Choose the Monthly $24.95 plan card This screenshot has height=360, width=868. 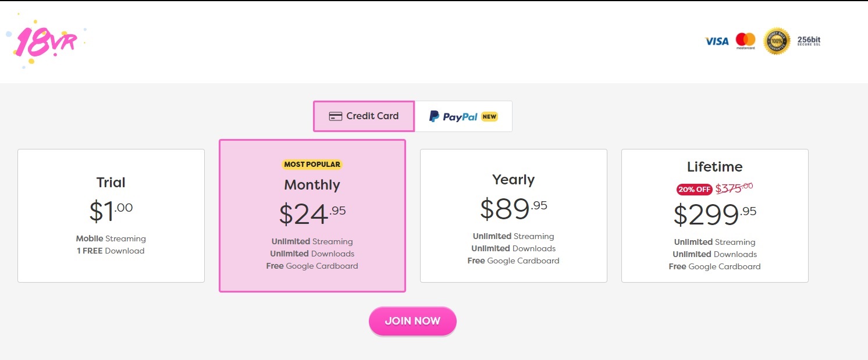pos(312,216)
